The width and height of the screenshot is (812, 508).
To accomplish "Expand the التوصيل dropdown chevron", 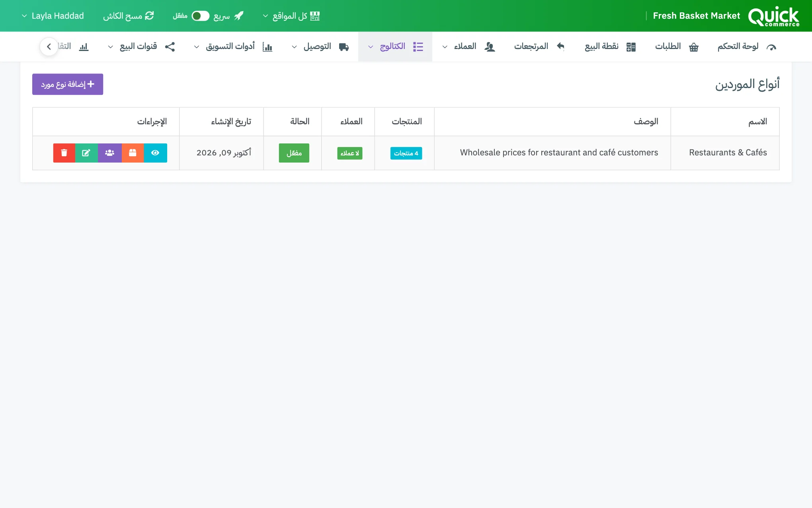I will pos(294,47).
